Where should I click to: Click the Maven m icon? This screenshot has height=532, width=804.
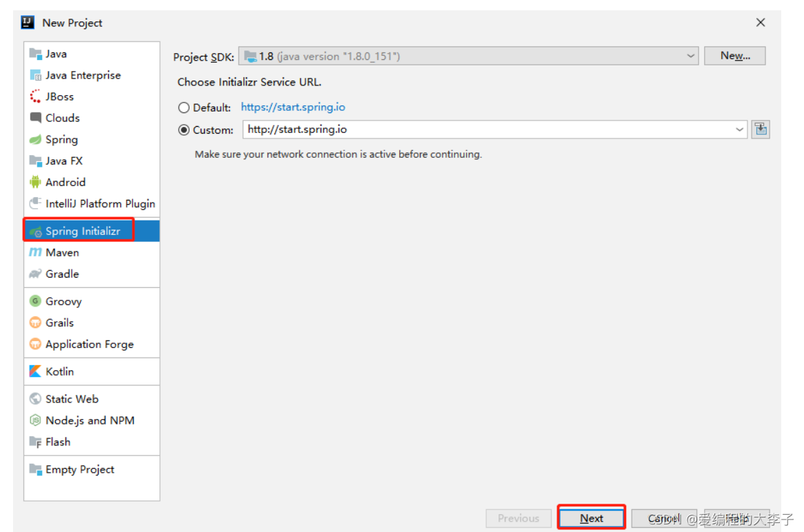[35, 252]
